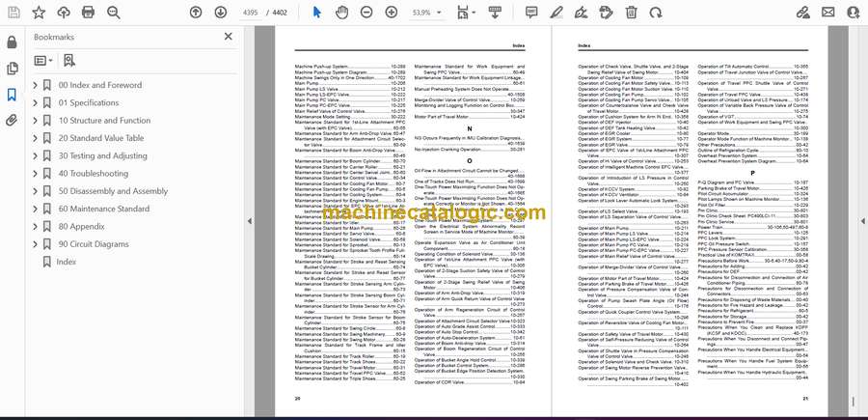Open the zoom level 53.9% dropdown

(426, 13)
